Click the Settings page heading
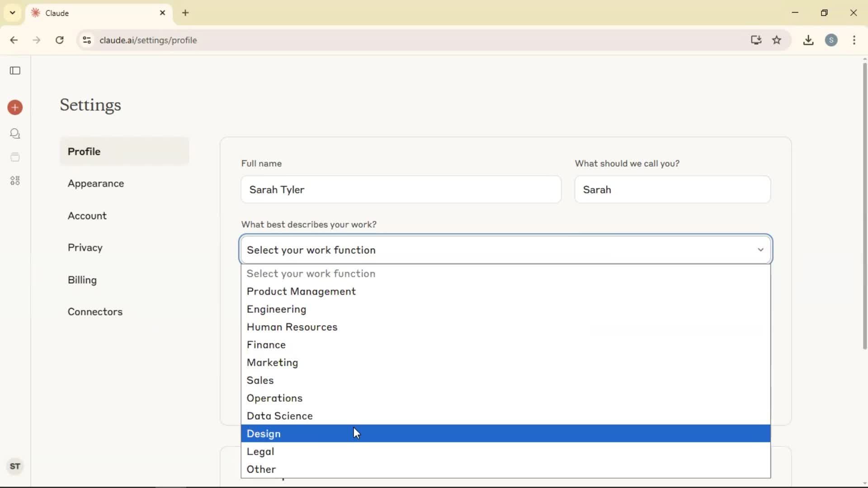This screenshot has height=488, width=868. click(x=90, y=105)
